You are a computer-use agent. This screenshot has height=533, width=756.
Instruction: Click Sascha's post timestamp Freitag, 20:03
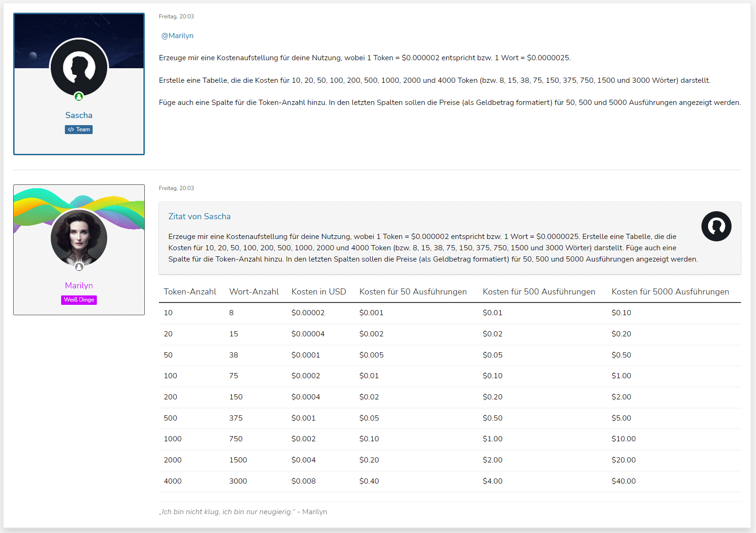(x=176, y=16)
